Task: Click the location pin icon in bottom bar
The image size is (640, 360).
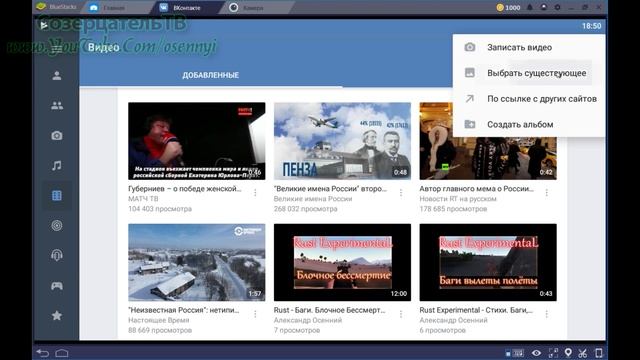Action: 568,353
